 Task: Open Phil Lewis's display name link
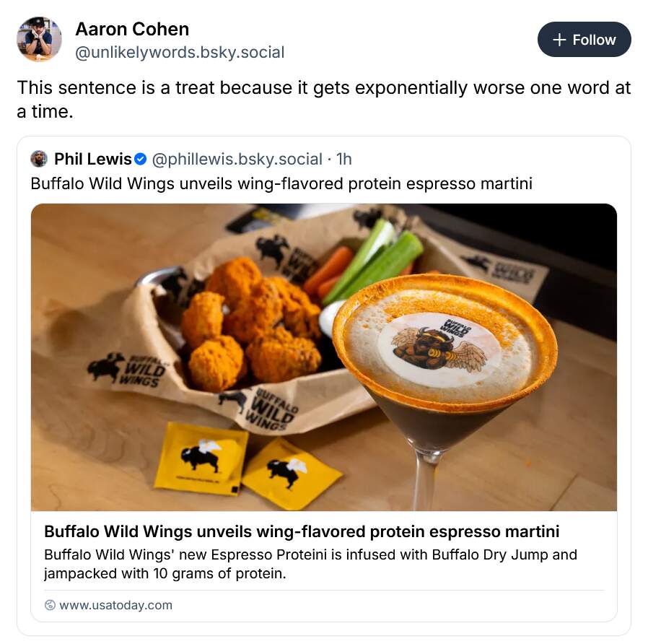coord(92,159)
